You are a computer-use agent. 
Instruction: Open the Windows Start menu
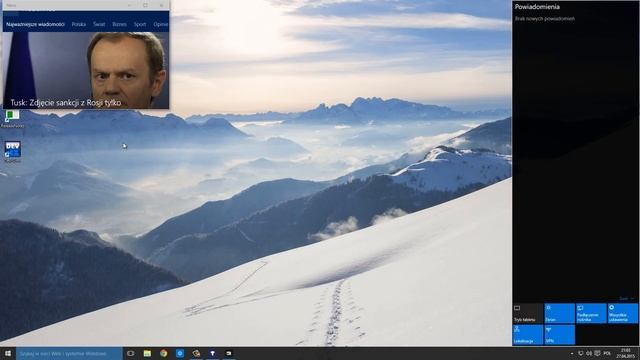8,353
